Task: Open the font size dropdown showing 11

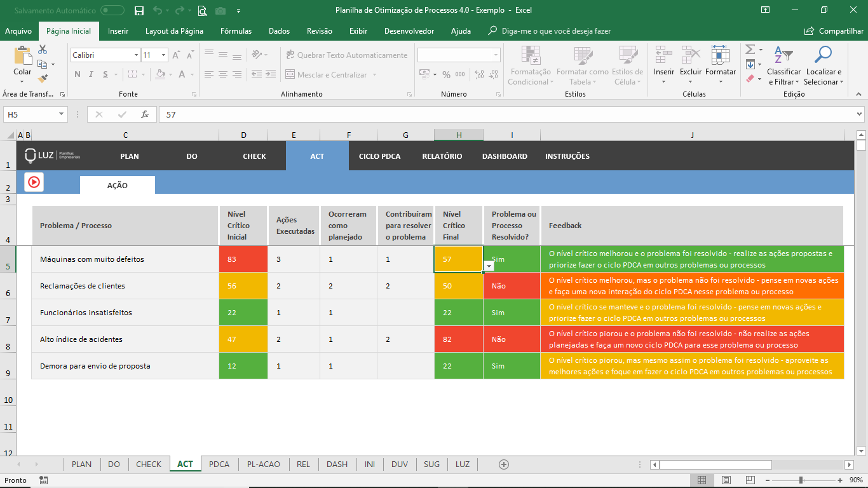Action: (163, 55)
